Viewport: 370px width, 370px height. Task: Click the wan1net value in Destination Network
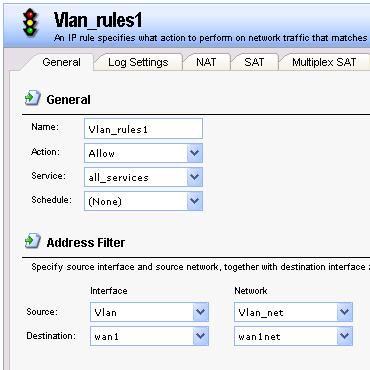259,336
